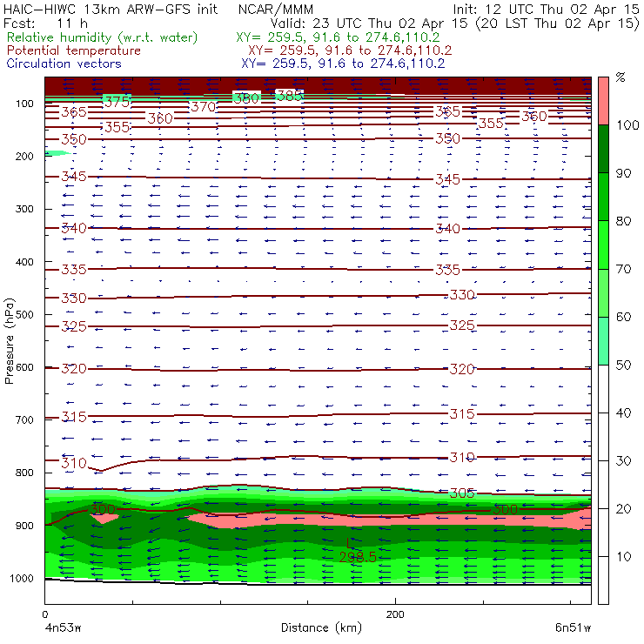Click the light green 60–70% colorbar segment
This screenshot has width=644, height=644.
pyautogui.click(x=603, y=292)
